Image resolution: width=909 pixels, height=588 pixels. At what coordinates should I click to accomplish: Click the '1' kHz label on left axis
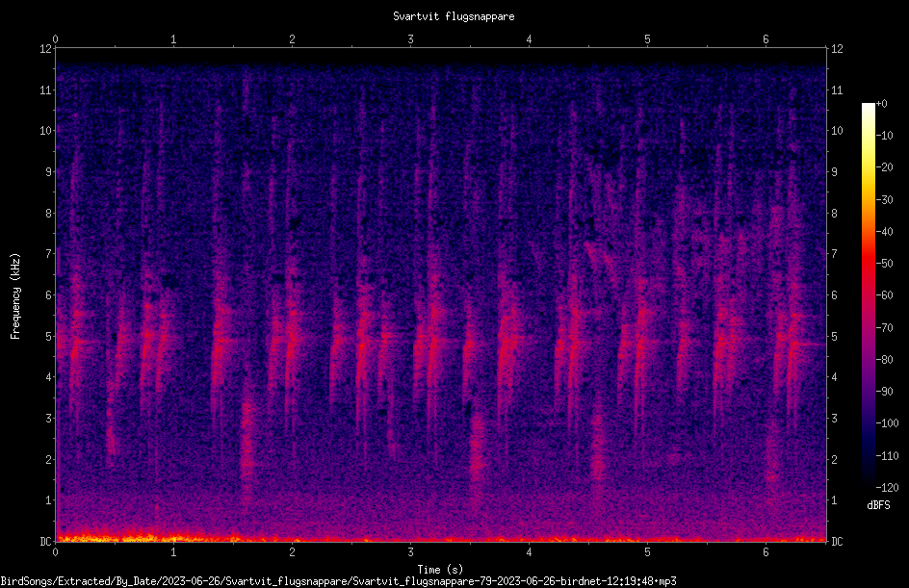pyautogui.click(x=49, y=500)
